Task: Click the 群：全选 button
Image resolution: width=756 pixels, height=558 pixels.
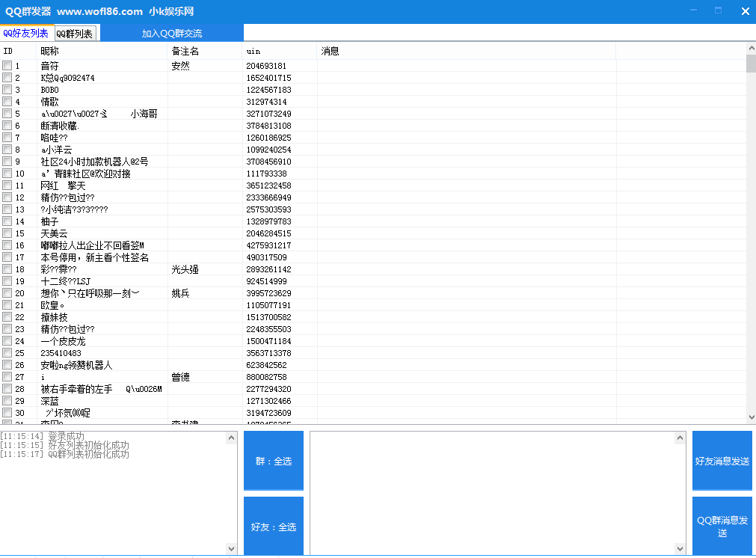Action: click(274, 461)
